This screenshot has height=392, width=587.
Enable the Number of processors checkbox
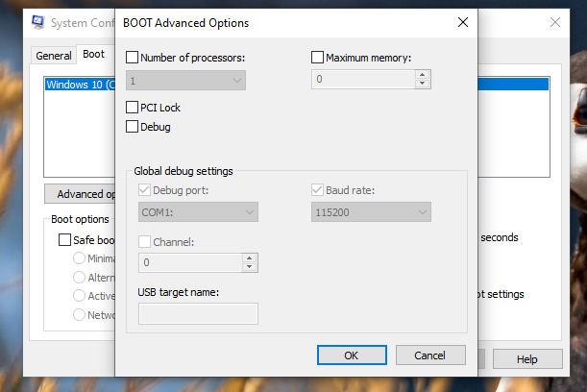point(133,58)
